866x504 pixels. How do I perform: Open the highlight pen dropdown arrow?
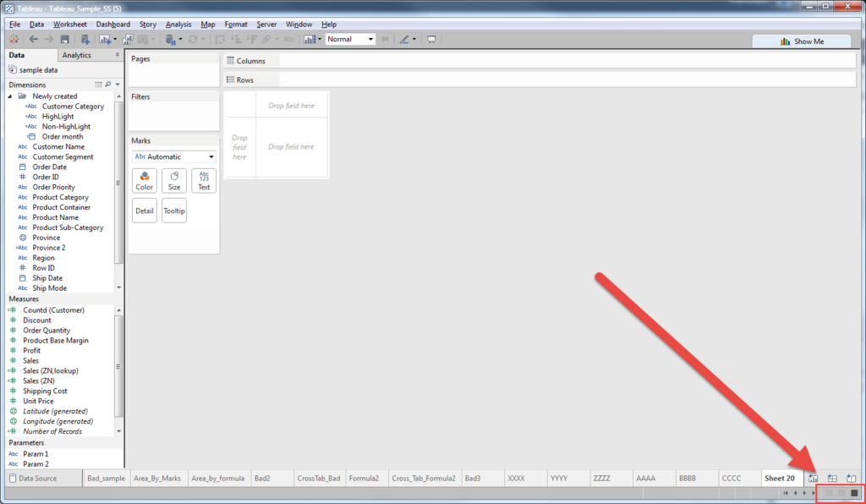[x=414, y=39]
